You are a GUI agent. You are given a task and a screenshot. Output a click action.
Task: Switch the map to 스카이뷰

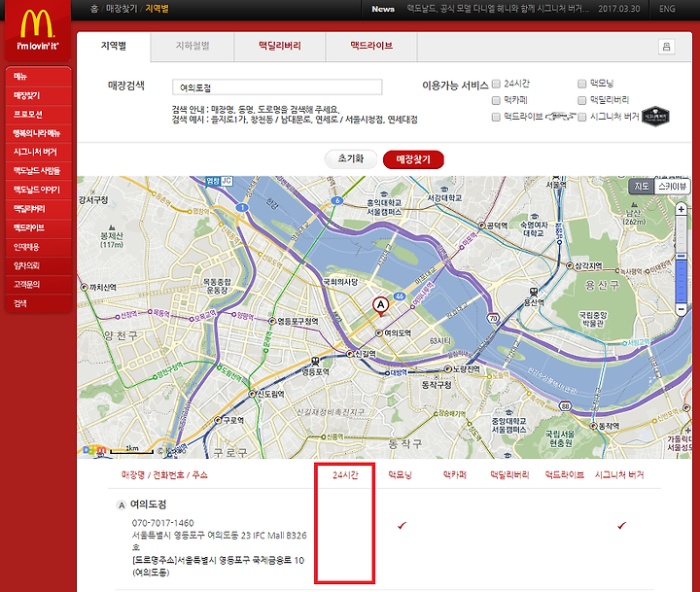point(672,187)
